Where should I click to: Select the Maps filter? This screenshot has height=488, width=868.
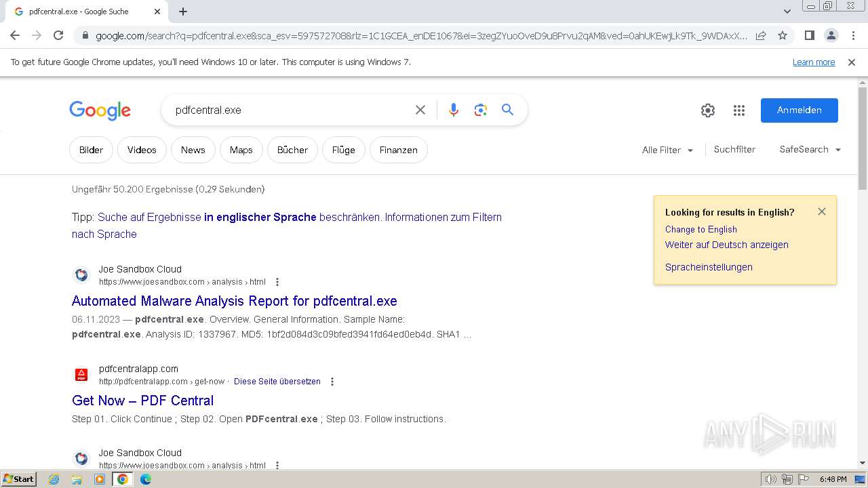pyautogui.click(x=241, y=150)
